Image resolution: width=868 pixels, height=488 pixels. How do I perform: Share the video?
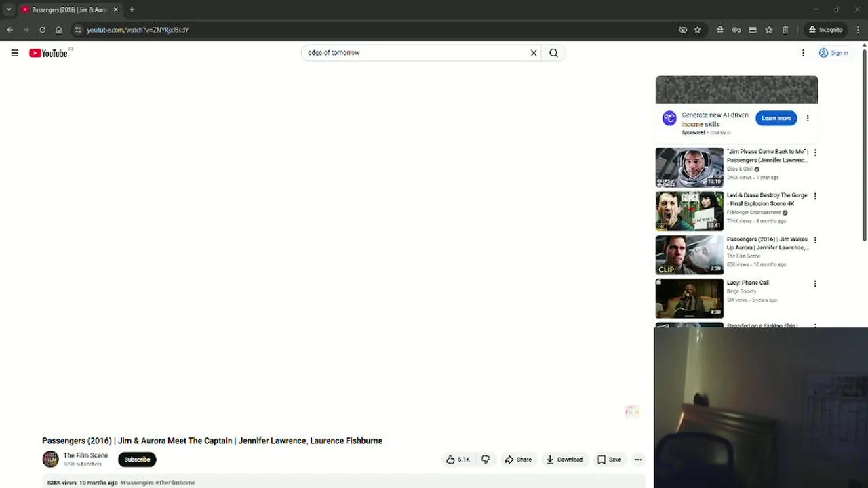(x=518, y=460)
